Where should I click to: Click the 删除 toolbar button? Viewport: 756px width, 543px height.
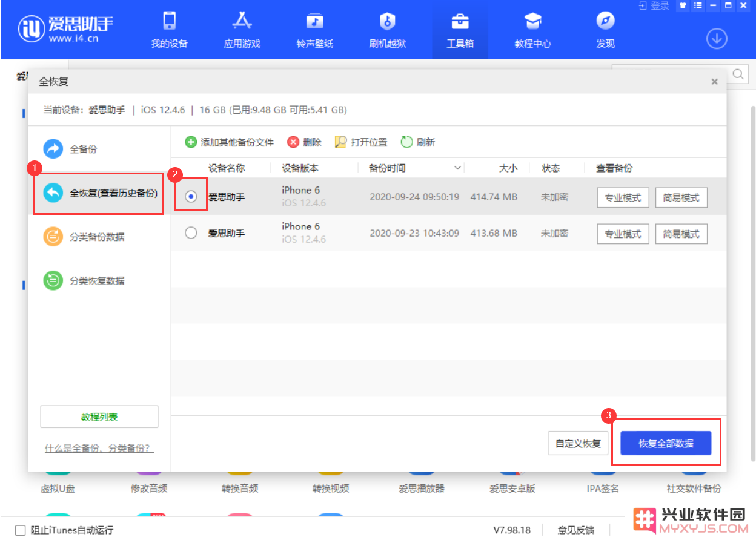304,142
